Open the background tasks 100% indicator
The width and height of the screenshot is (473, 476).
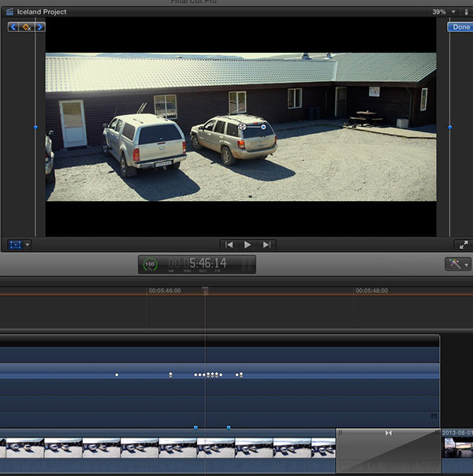click(x=150, y=265)
